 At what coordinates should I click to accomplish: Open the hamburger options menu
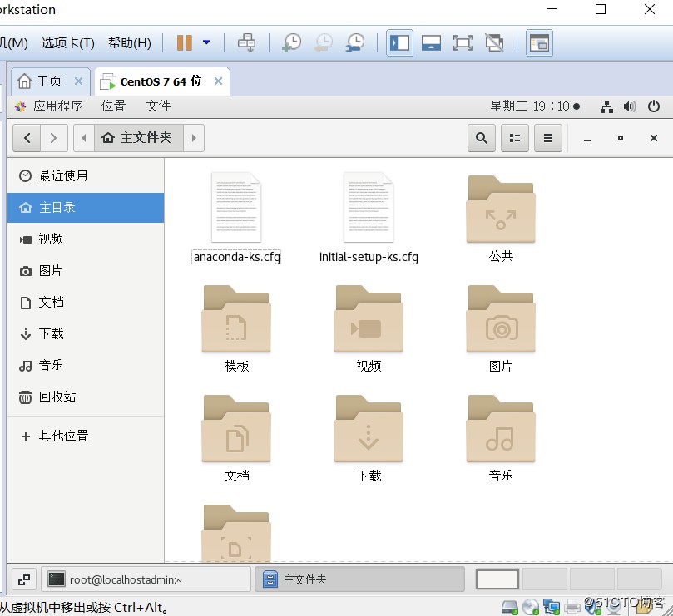point(548,138)
